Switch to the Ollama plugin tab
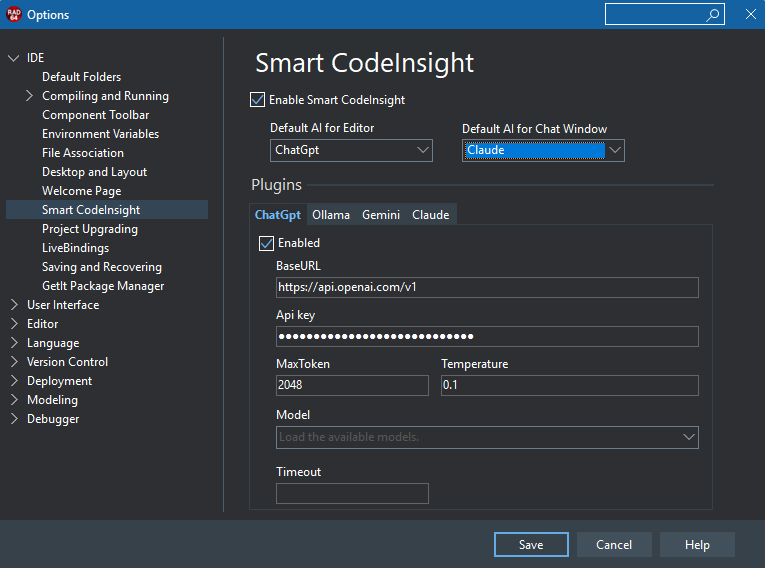The image size is (765, 568). [331, 215]
